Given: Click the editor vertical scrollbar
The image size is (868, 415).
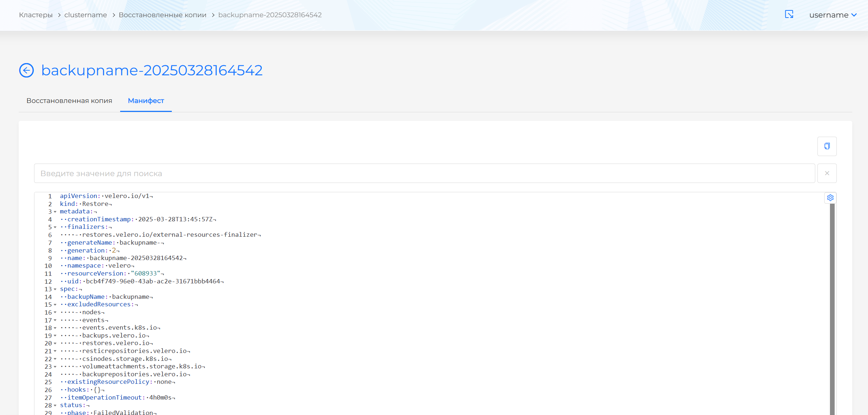Looking at the screenshot, I should 832,308.
